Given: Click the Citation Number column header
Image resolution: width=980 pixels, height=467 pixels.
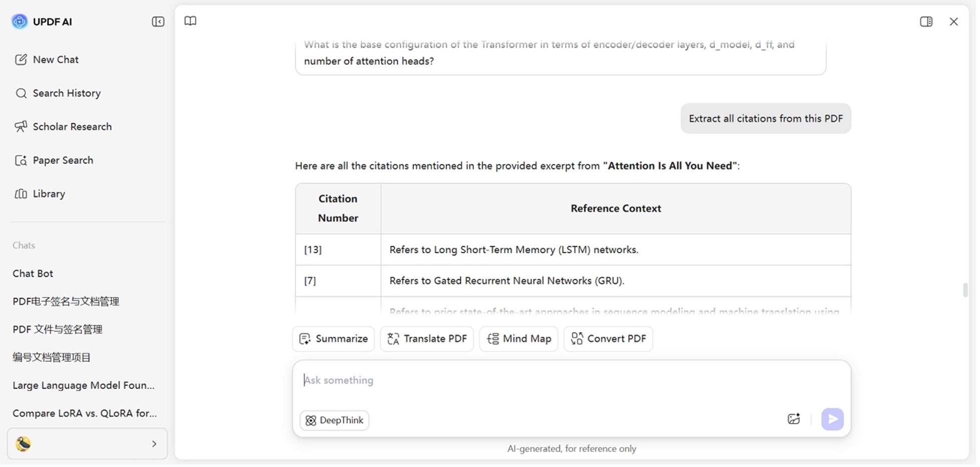Looking at the screenshot, I should (339, 209).
